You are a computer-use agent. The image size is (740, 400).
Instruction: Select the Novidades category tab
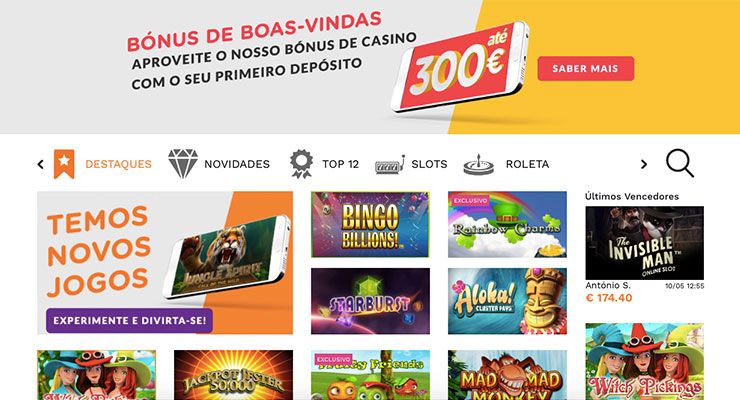point(237,164)
